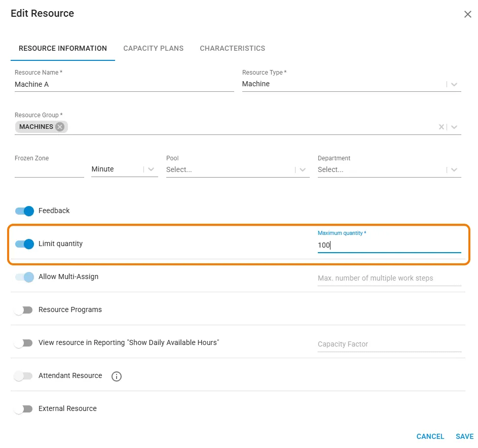Remove the MACHINES chip from Resource Group
The height and width of the screenshot is (448, 478).
point(60,127)
